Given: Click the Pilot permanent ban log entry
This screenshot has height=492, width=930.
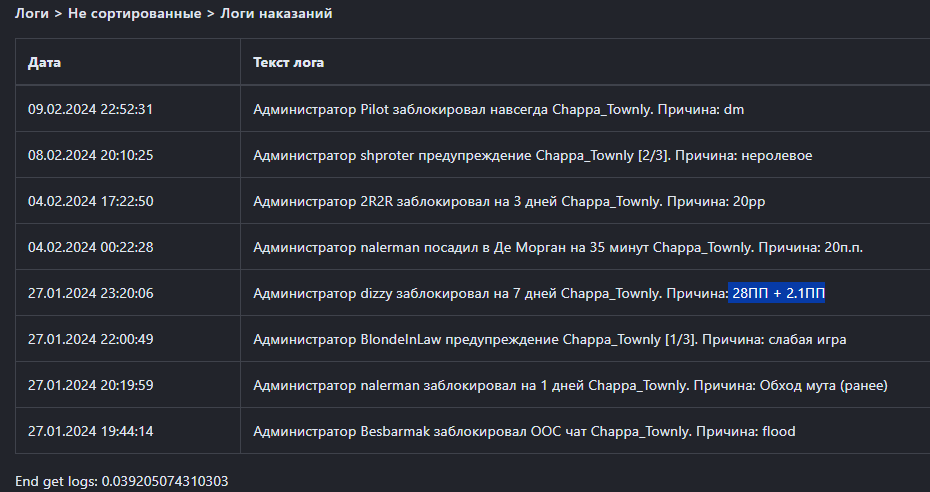Looking at the screenshot, I should tap(498, 109).
